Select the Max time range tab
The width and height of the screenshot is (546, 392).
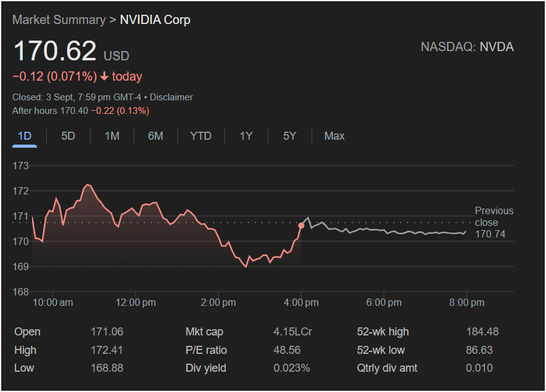tap(334, 136)
